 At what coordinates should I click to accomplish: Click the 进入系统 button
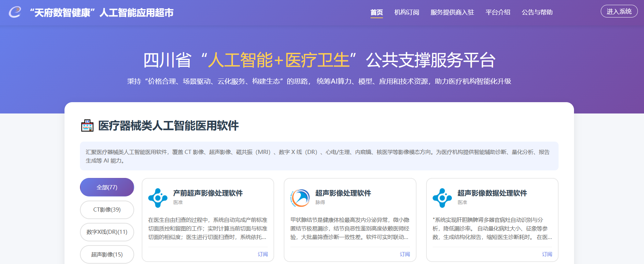[x=619, y=11]
